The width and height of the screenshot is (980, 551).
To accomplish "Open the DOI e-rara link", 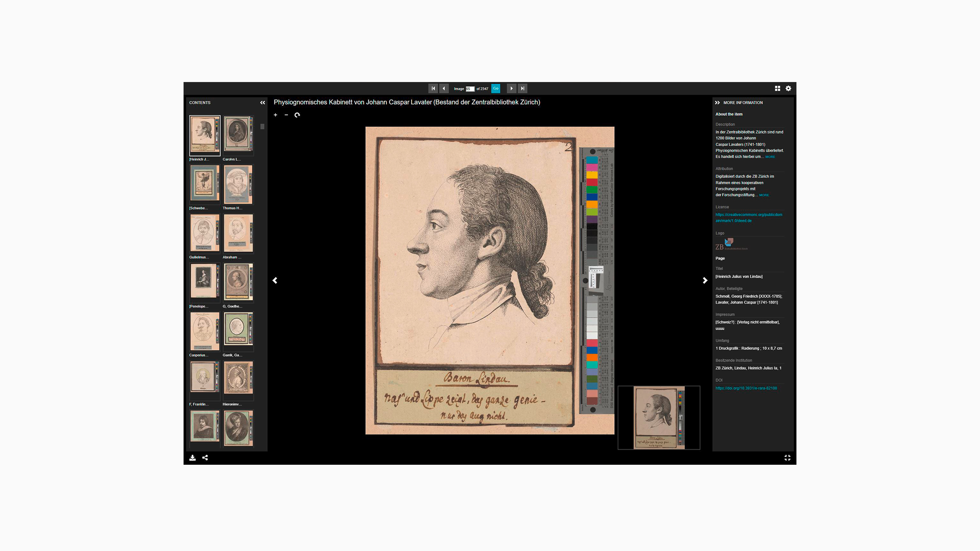I will click(x=746, y=388).
